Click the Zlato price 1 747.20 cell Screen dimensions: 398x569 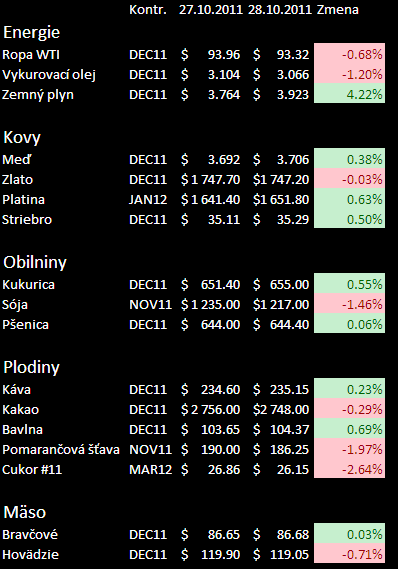click(x=281, y=180)
